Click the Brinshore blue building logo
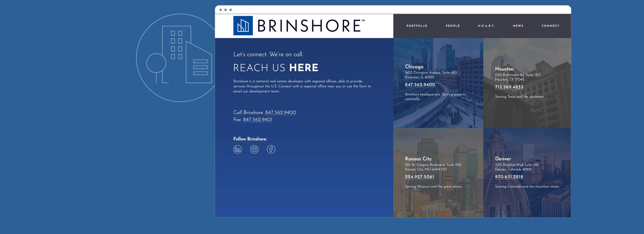 click(243, 26)
